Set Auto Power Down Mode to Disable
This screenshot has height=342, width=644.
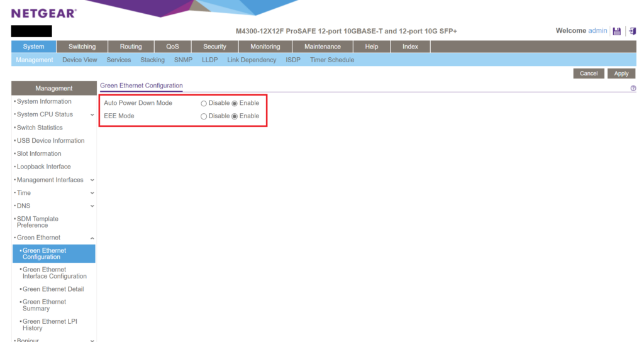pos(204,103)
